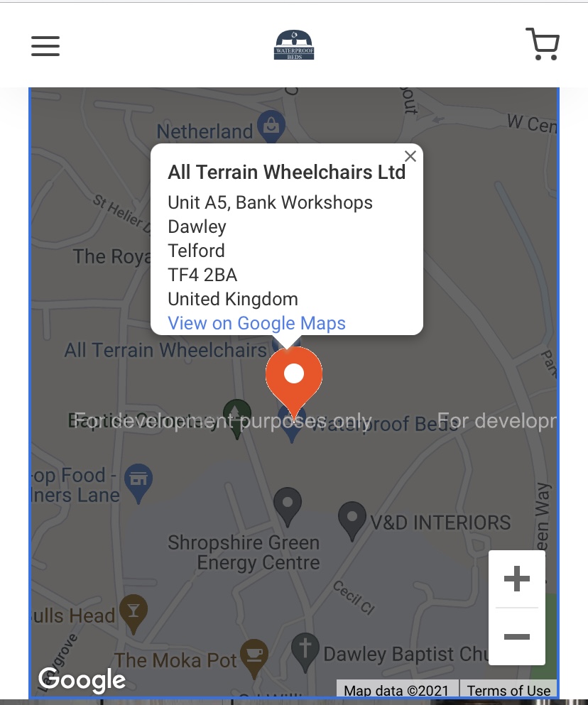Open the Terms of Use link

click(x=508, y=690)
